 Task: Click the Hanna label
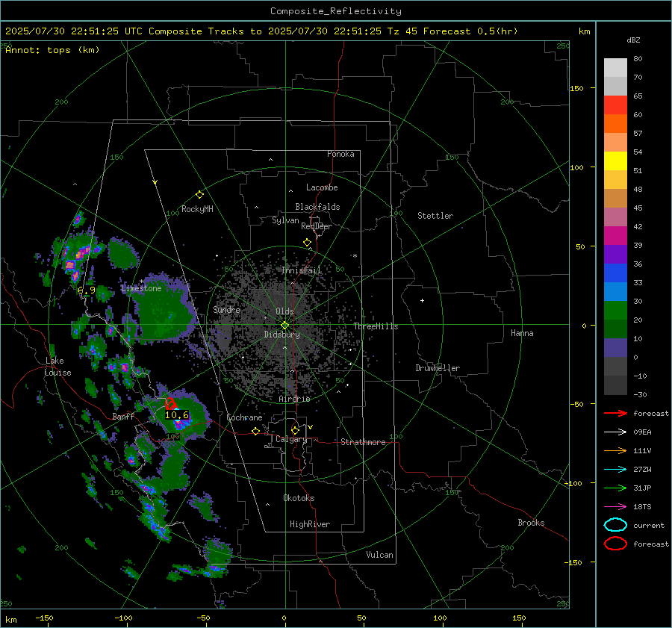522,333
